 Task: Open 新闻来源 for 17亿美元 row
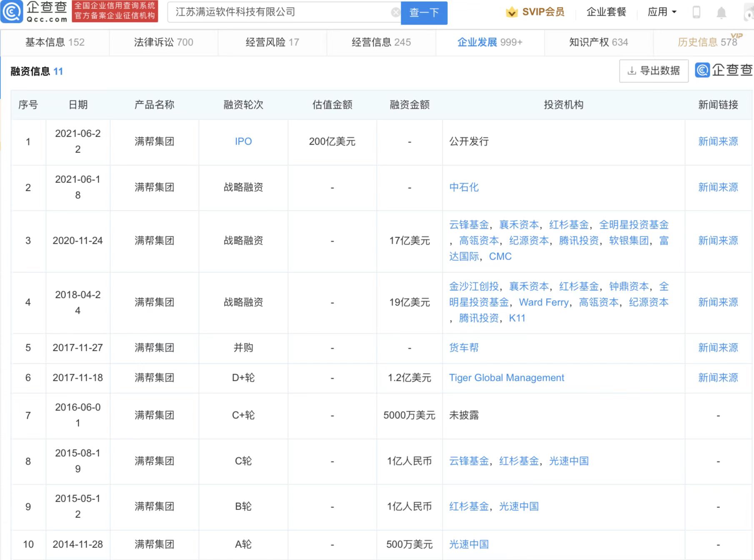pos(718,241)
